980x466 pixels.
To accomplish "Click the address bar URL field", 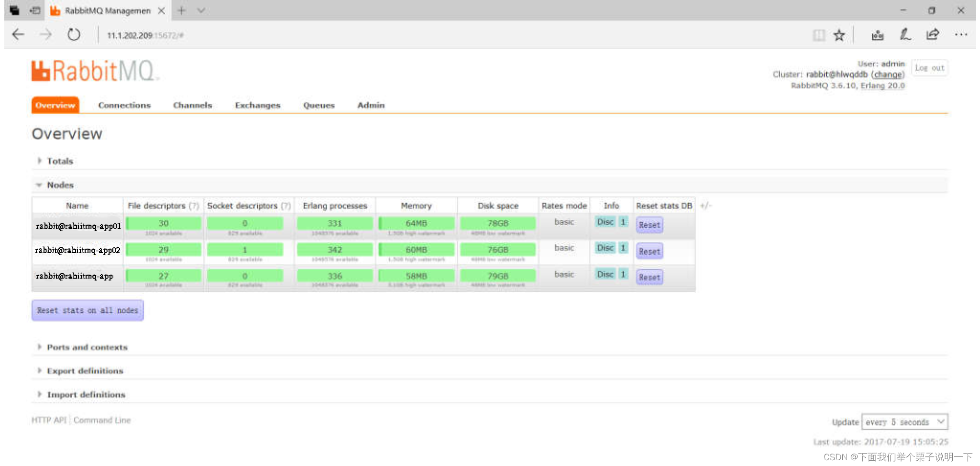I will (x=145, y=35).
